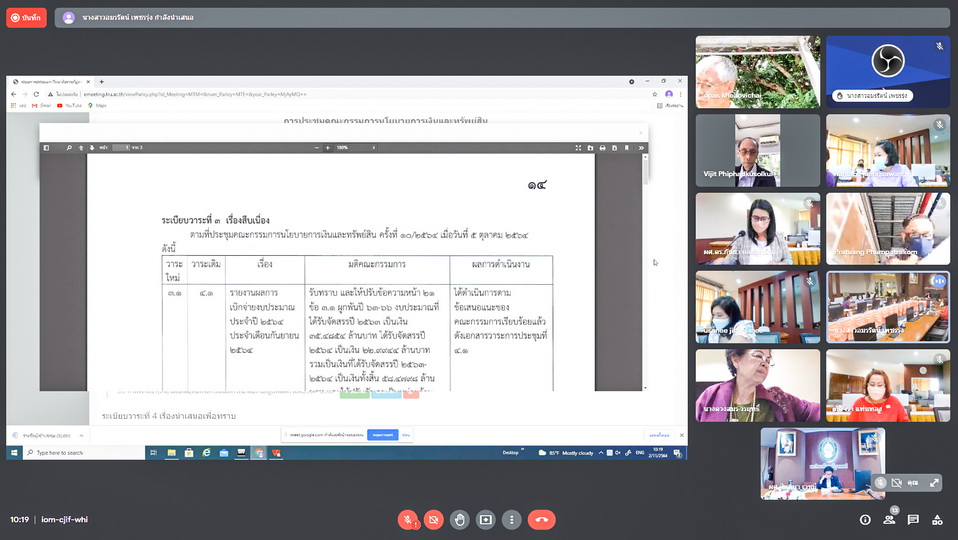Click the PDF open file icon

coord(590,148)
